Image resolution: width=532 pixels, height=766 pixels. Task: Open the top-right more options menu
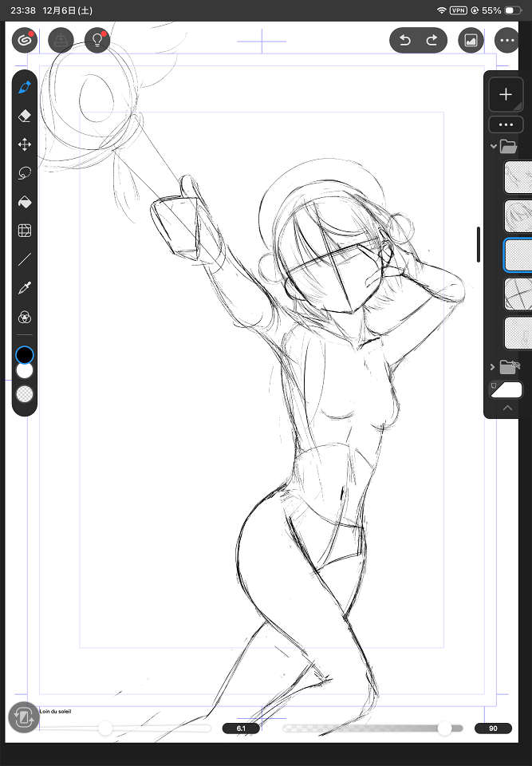pyautogui.click(x=506, y=40)
